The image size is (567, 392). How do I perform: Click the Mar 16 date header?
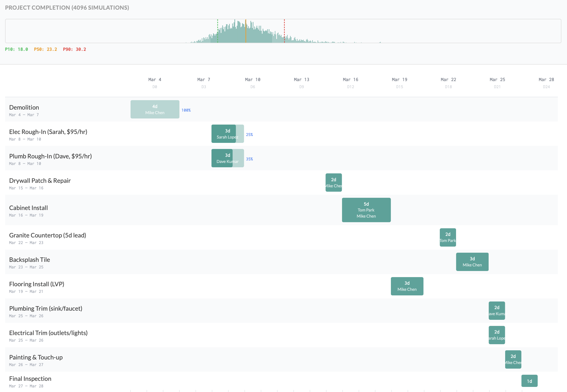350,79
